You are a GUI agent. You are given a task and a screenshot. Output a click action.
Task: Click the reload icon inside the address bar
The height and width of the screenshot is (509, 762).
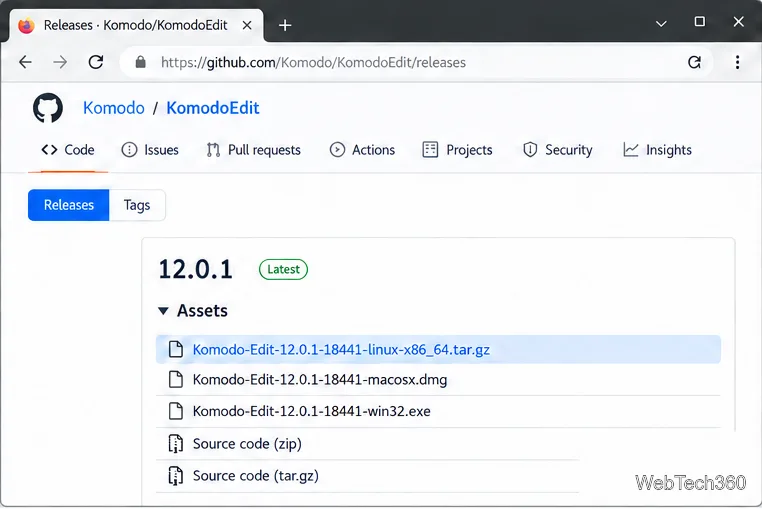click(694, 62)
